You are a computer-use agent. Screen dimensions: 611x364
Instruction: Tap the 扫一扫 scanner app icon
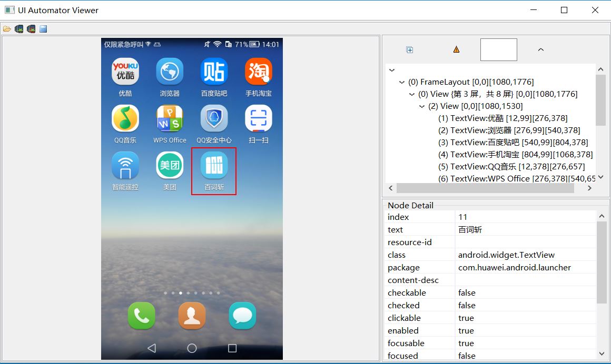tap(258, 118)
